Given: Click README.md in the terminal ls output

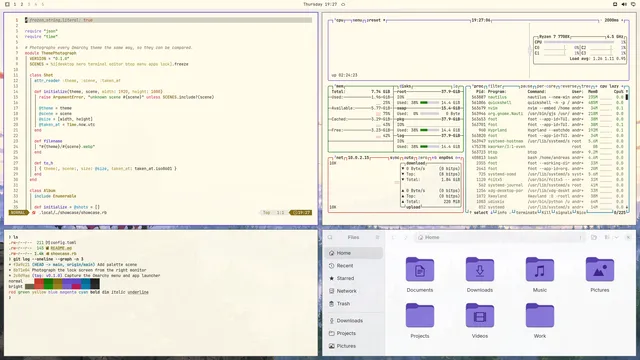Looking at the screenshot, I should coord(61,248).
